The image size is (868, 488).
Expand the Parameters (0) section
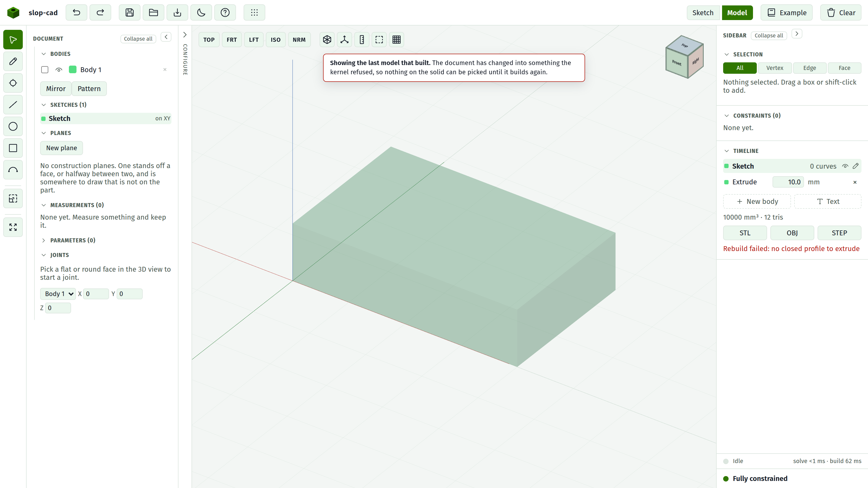[x=43, y=240]
